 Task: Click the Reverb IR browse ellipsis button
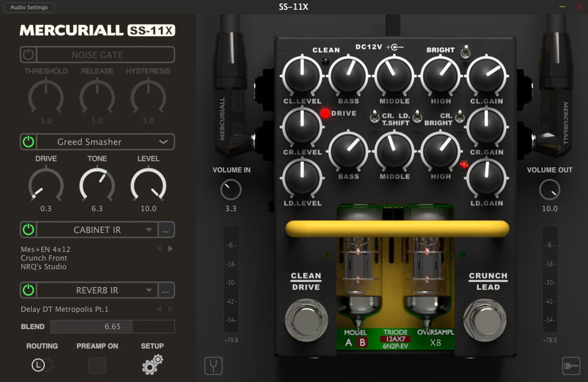click(166, 290)
